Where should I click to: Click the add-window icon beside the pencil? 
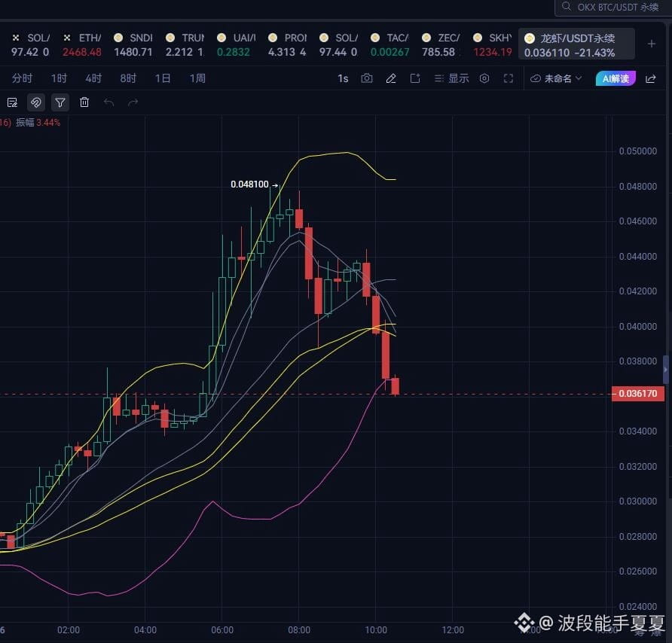coord(415,78)
